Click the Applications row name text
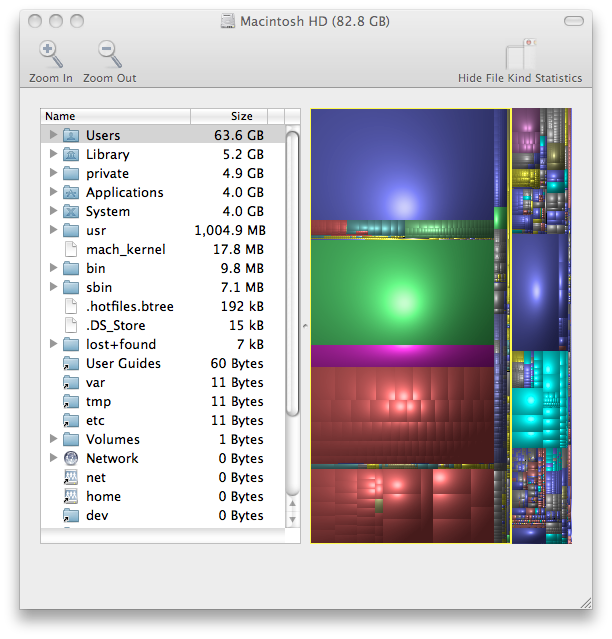This screenshot has height=639, width=612. (125, 192)
